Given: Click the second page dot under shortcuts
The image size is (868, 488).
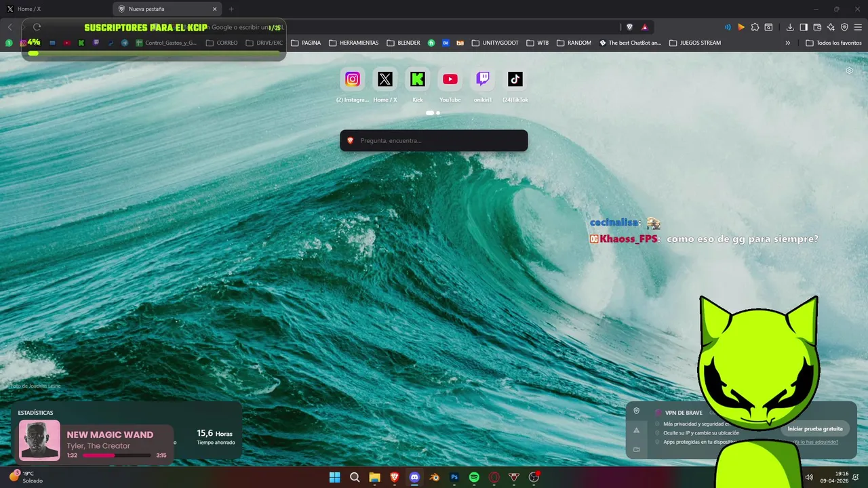Looking at the screenshot, I should pos(438,113).
